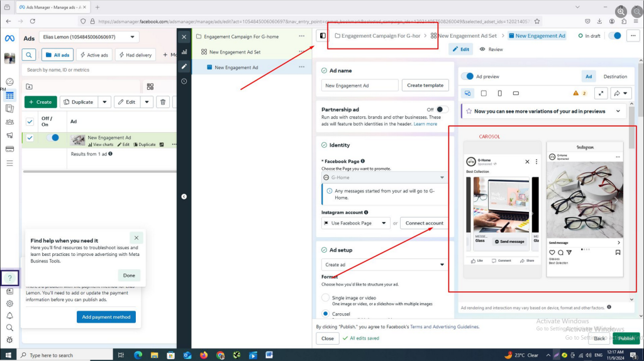Click the help question mark icon
The width and height of the screenshot is (644, 361).
[x=10, y=277]
